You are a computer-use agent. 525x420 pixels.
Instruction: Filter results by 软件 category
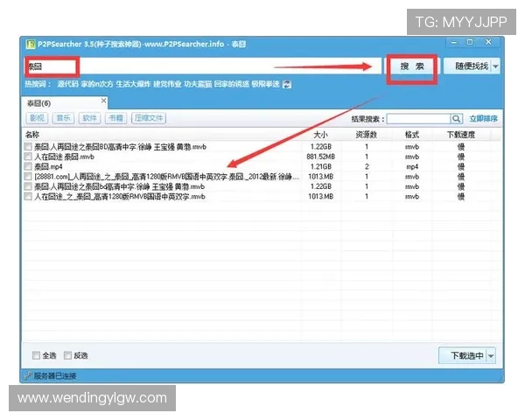pyautogui.click(x=89, y=118)
